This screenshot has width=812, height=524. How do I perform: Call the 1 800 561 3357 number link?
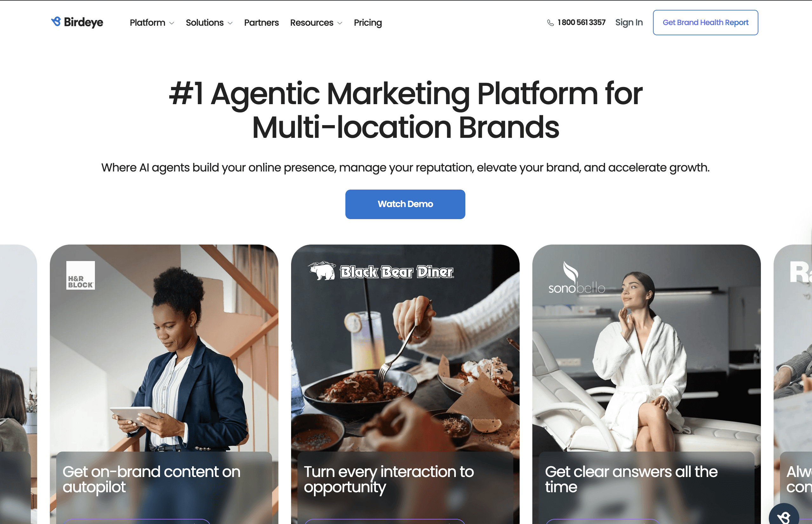(x=581, y=23)
